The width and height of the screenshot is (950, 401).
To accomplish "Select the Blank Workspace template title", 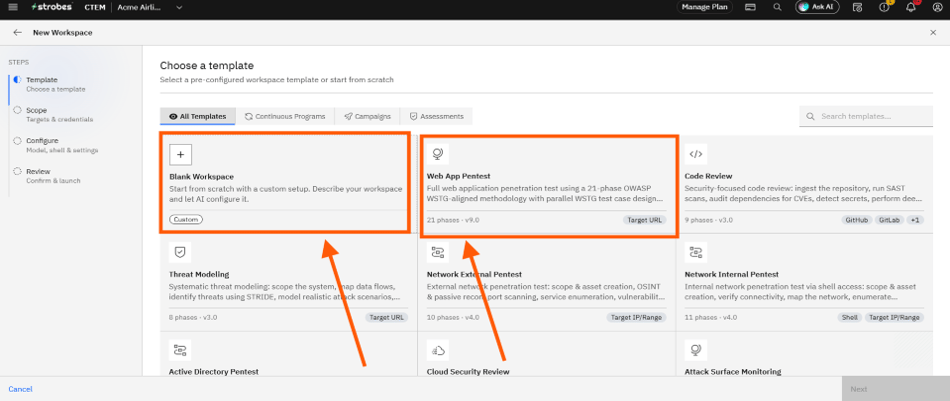I will [x=202, y=176].
